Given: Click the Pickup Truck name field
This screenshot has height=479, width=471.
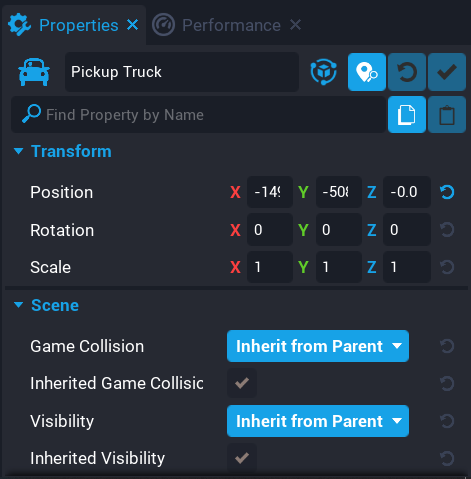Looking at the screenshot, I should pos(182,72).
